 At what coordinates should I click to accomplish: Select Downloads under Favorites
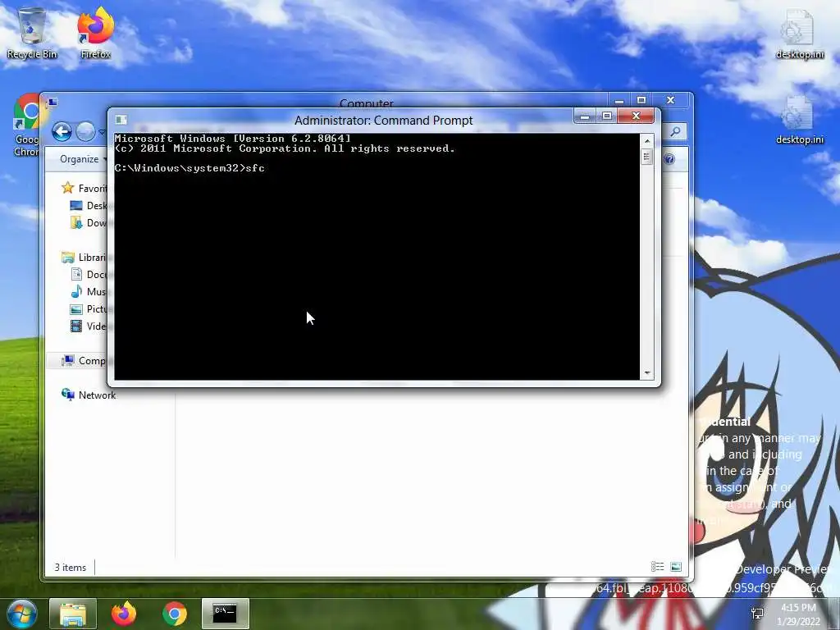pos(89,223)
